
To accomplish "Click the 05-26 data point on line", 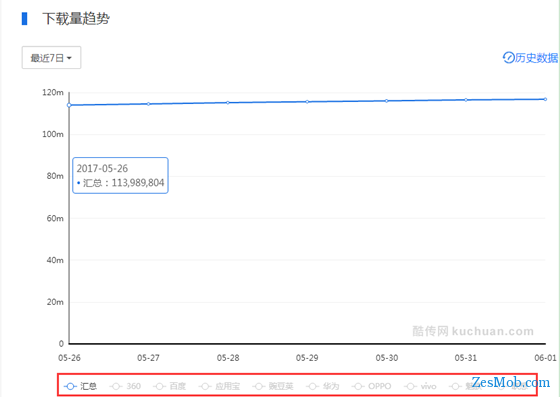I will coord(69,105).
